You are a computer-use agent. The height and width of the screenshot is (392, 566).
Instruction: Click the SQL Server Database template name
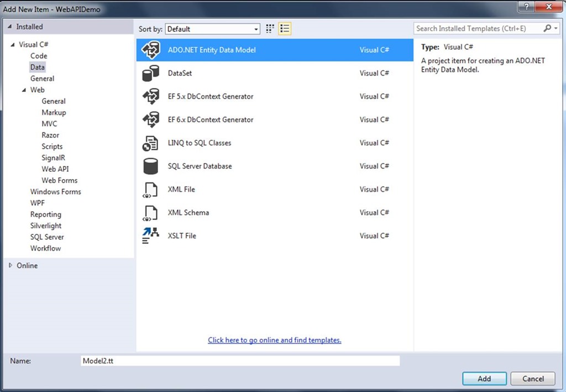pyautogui.click(x=200, y=166)
